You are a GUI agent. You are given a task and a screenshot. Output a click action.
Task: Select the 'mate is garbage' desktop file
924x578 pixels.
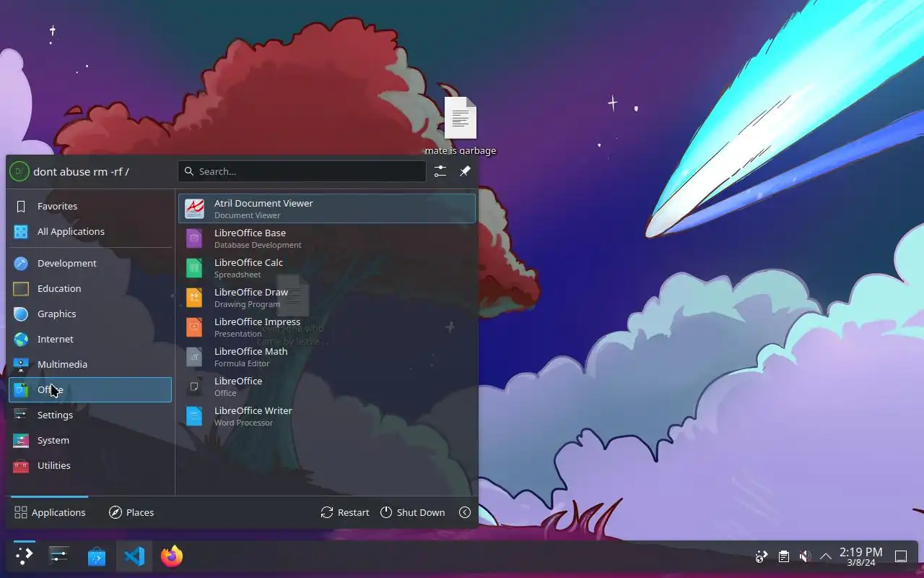pyautogui.click(x=460, y=126)
